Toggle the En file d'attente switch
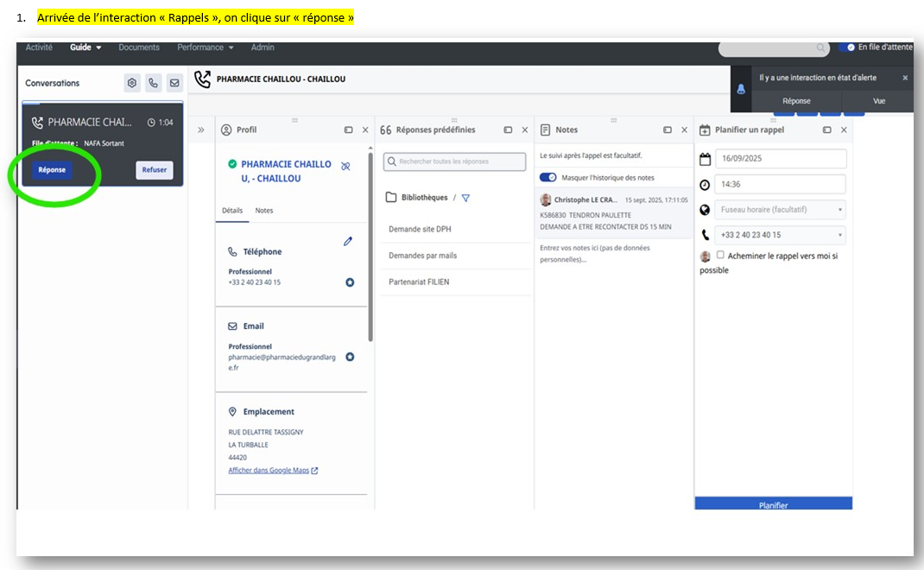Viewport: 924px width, 570px height. [847, 47]
